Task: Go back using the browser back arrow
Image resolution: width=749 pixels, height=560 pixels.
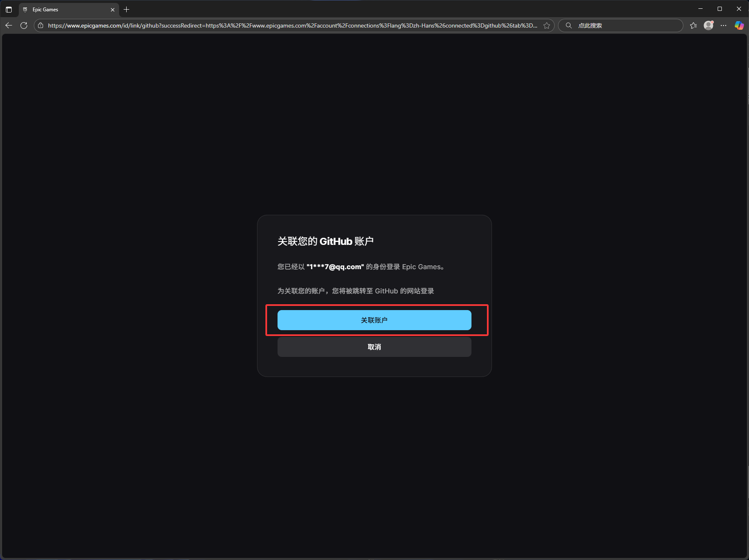Action: pos(9,25)
